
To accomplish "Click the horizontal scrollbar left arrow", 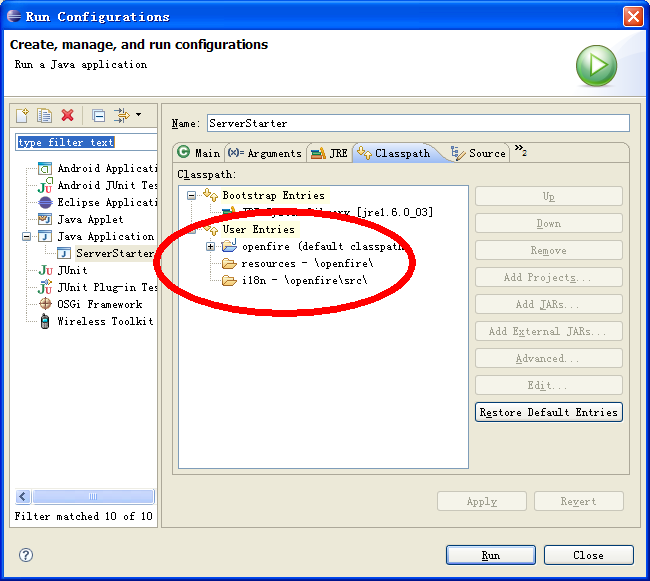I will point(23,496).
